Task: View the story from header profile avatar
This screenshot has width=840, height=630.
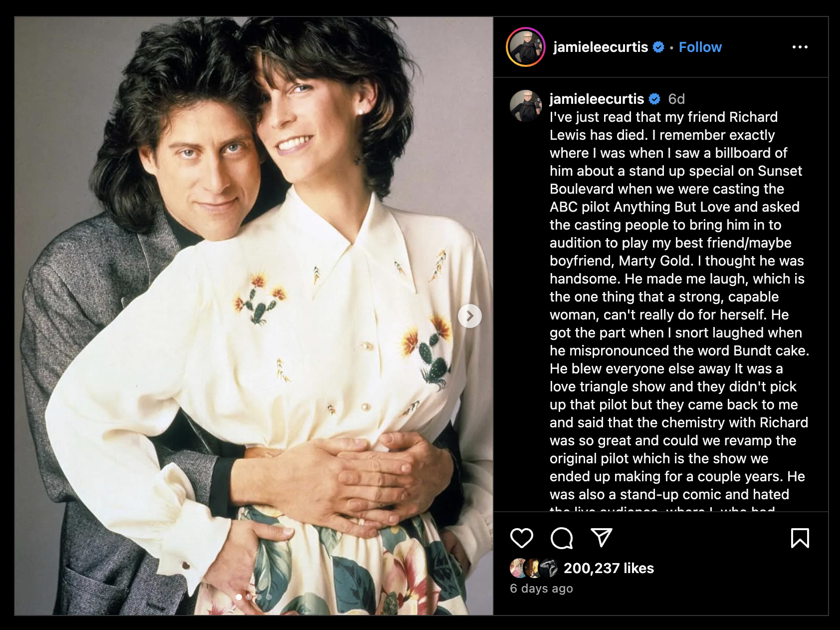Action: pyautogui.click(x=526, y=47)
